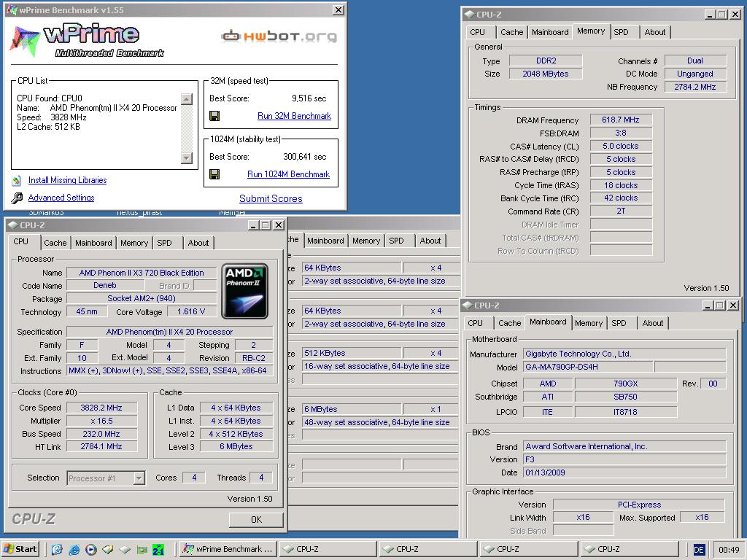Screen dimensions: 747x560
Task: Close the wPrime Benchmark window
Action: [338, 9]
